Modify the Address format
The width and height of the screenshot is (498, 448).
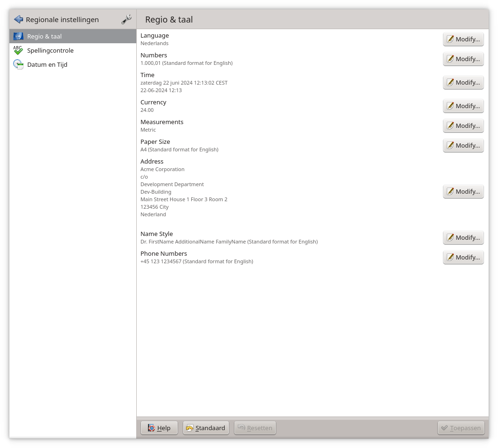pyautogui.click(x=463, y=191)
